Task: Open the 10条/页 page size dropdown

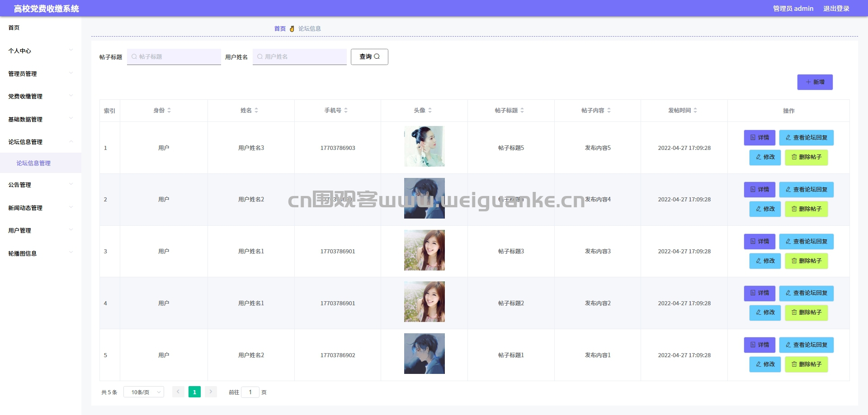Action: [x=144, y=392]
